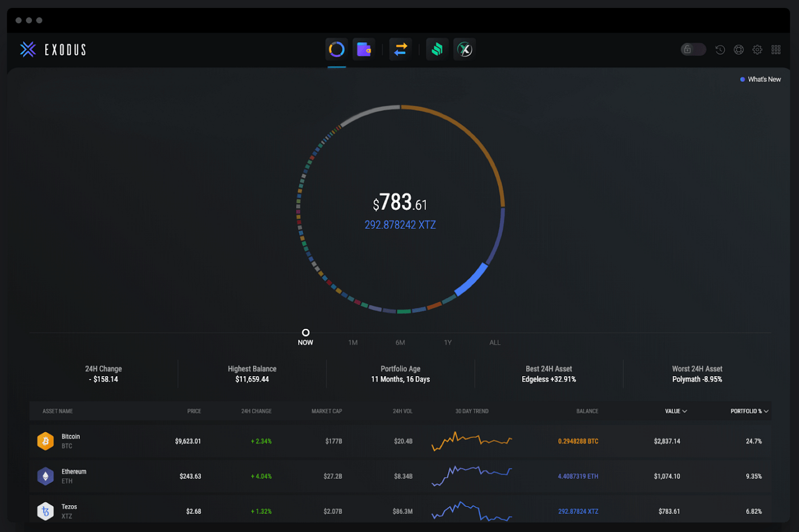
Task: Select the FTX Exchange icon
Action: click(464, 49)
